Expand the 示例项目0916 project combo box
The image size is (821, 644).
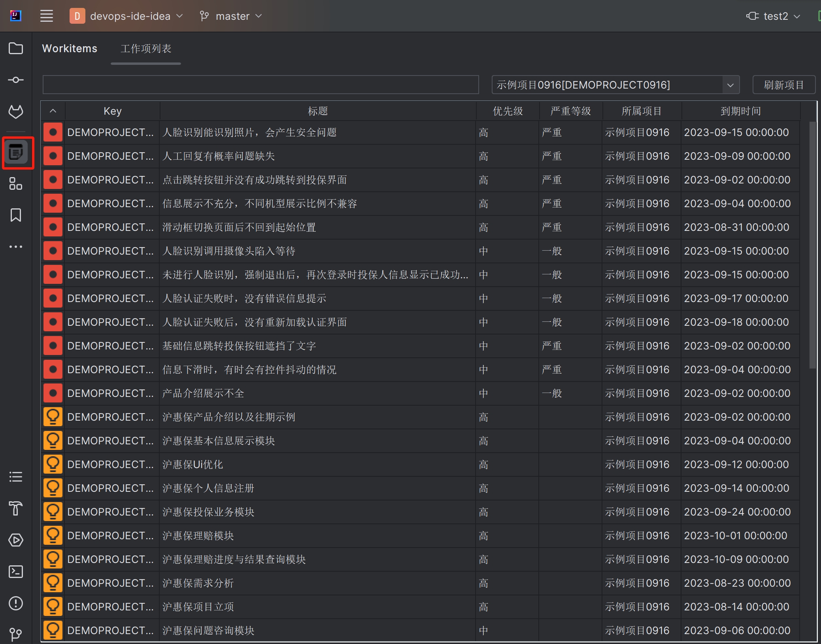[730, 85]
